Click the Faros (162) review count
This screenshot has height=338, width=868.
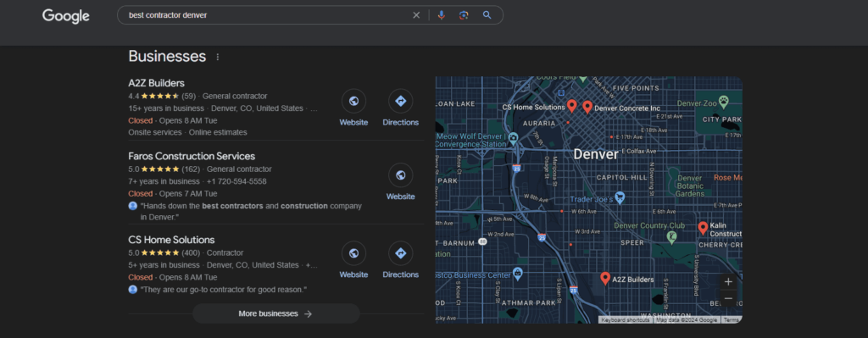coord(191,169)
